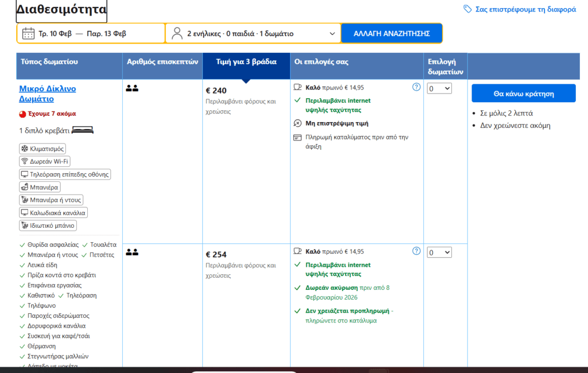Click the guests person icon
This screenshot has width=588, height=373.
(x=177, y=33)
